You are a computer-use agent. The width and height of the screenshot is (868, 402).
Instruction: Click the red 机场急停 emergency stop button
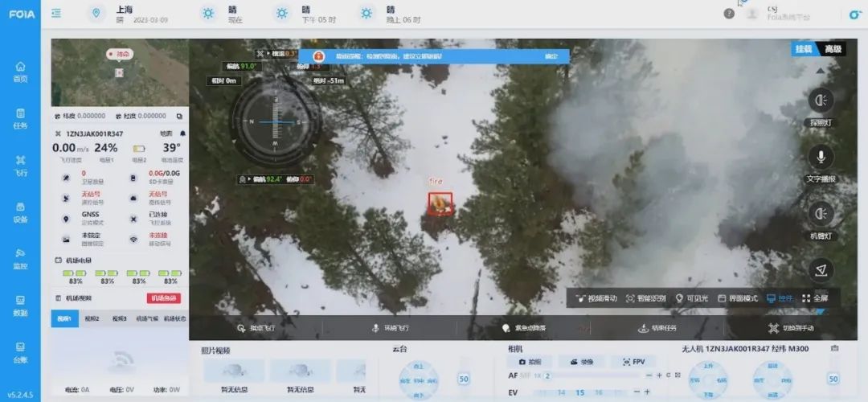pos(164,298)
